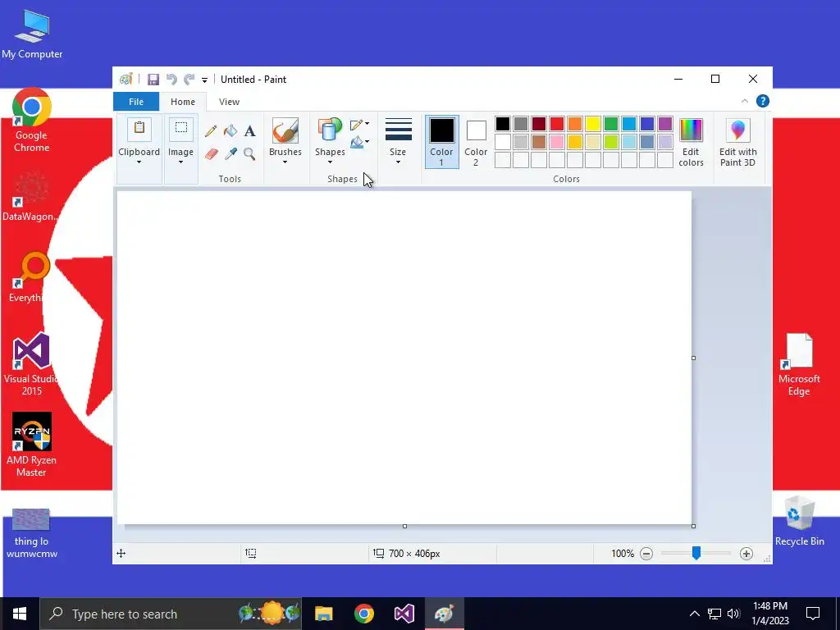Click the taskbar clock showing 1:48 PM
Viewport: 840px width, 630px height.
770,614
